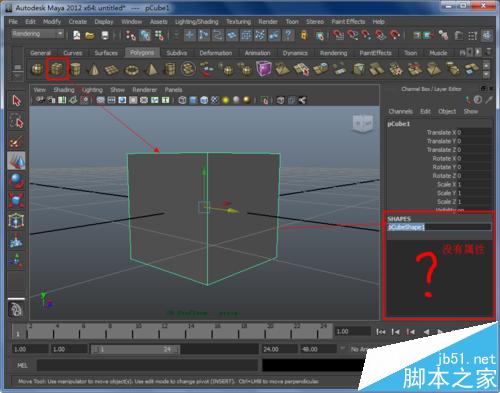
Task: Create a polygon pyramid from the shelf
Action: pos(151,69)
